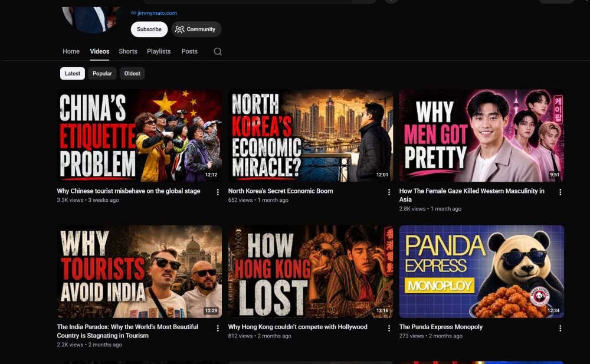Open options menu for Hong Kong video

click(389, 328)
